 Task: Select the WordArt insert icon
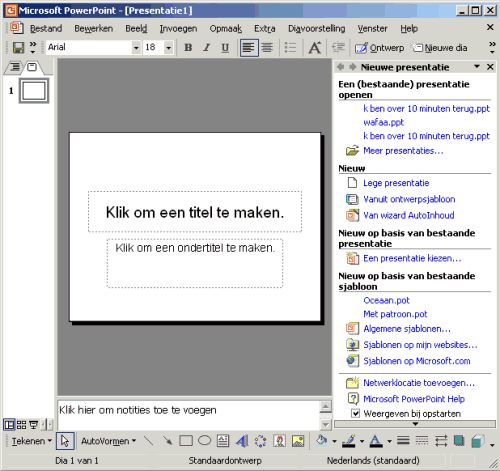click(x=242, y=441)
